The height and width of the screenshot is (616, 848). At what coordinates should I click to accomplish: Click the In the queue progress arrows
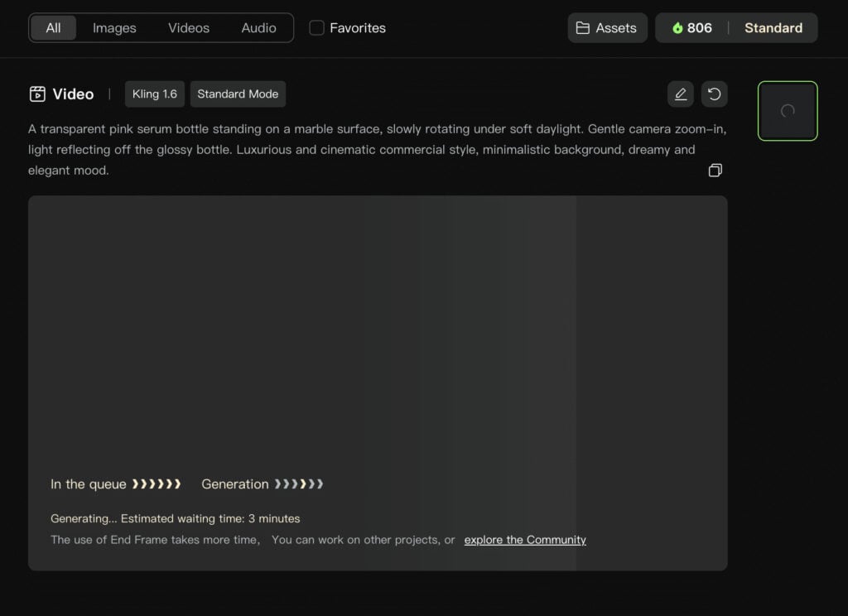pos(157,484)
